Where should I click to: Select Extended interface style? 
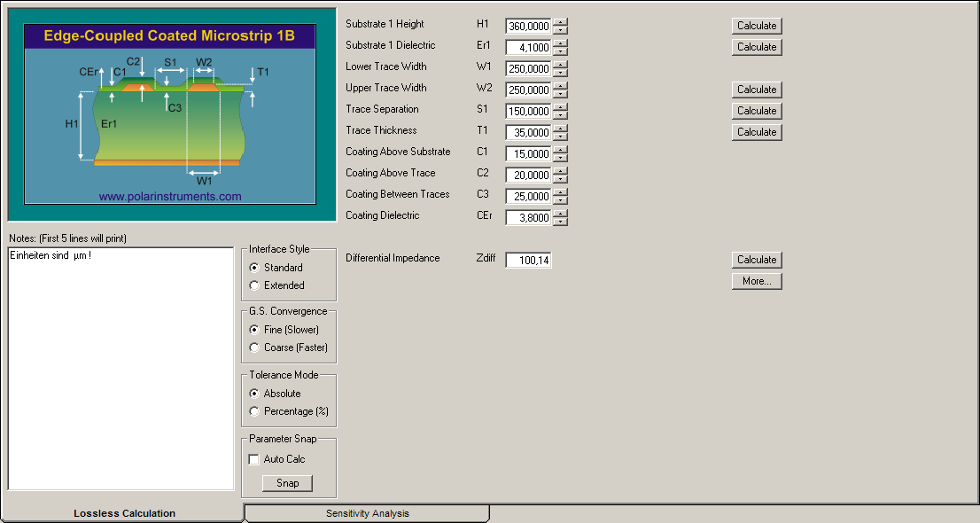(x=254, y=285)
